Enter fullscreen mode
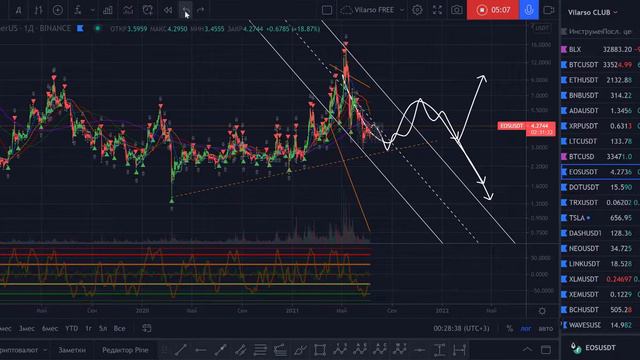Screen dimensions: 640x360 437,10
